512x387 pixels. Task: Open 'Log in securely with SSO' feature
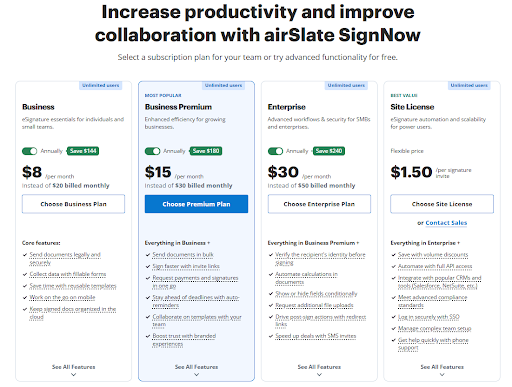(429, 317)
